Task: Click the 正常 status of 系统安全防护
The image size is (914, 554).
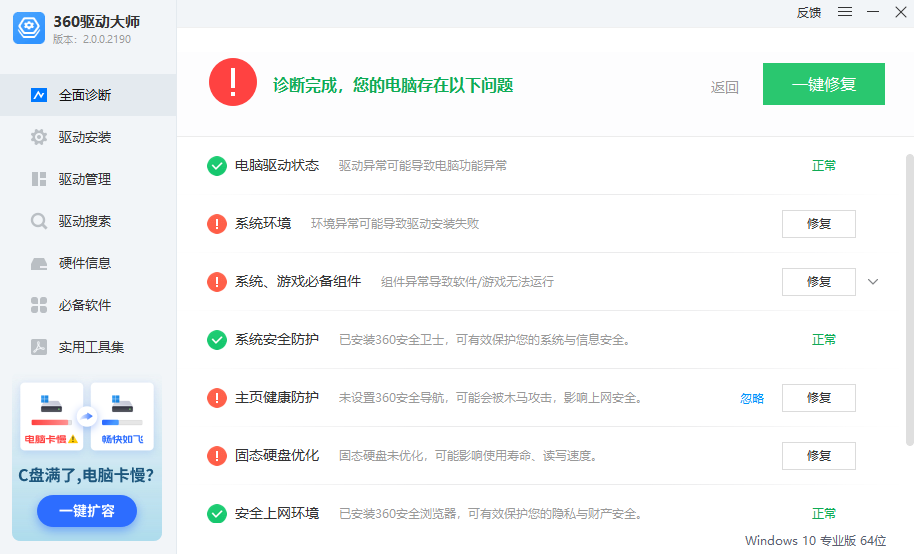Action: (824, 339)
